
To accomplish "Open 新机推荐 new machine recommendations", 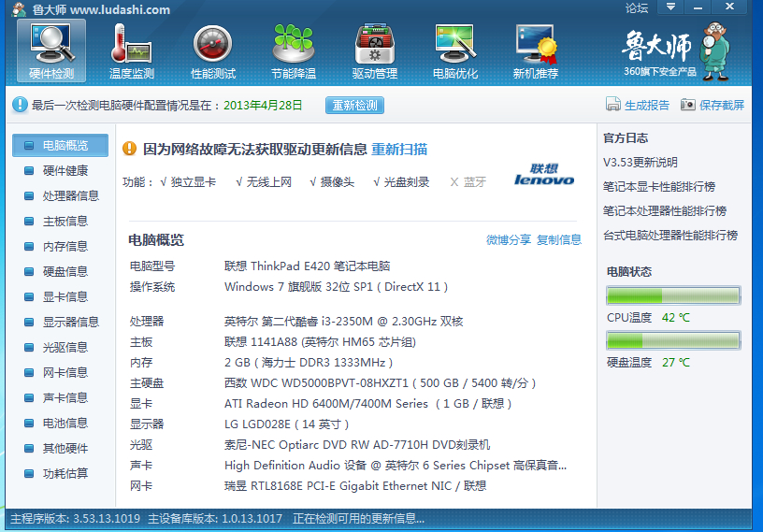I will [x=535, y=50].
